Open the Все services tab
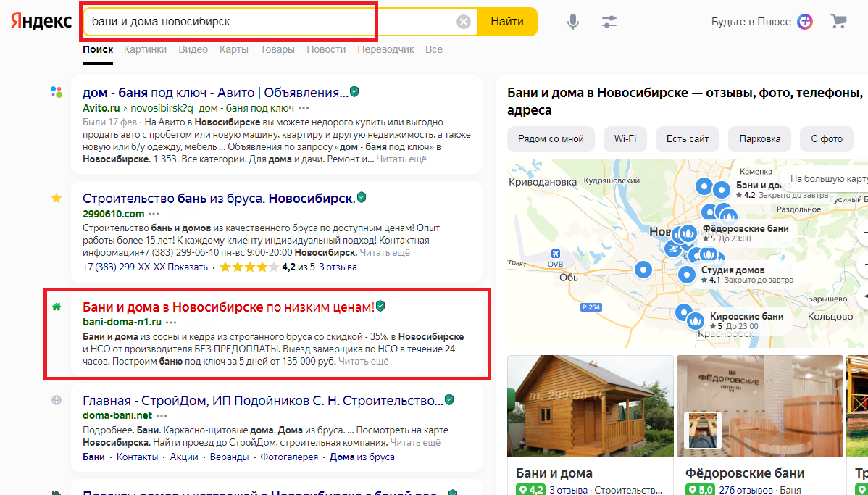 [x=434, y=49]
